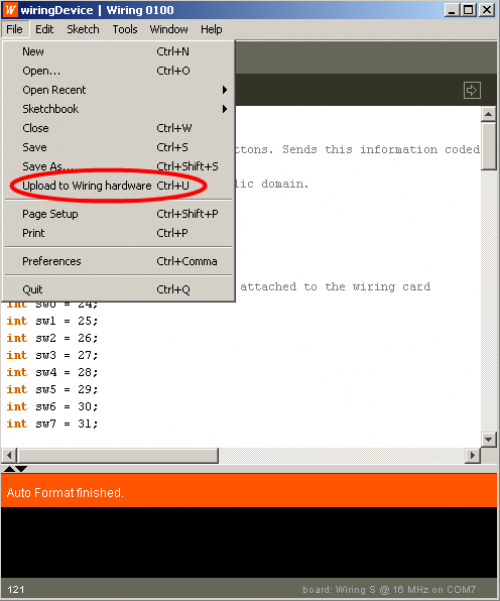Select Save in the File menu
Image resolution: width=500 pixels, height=601 pixels.
tap(119, 147)
